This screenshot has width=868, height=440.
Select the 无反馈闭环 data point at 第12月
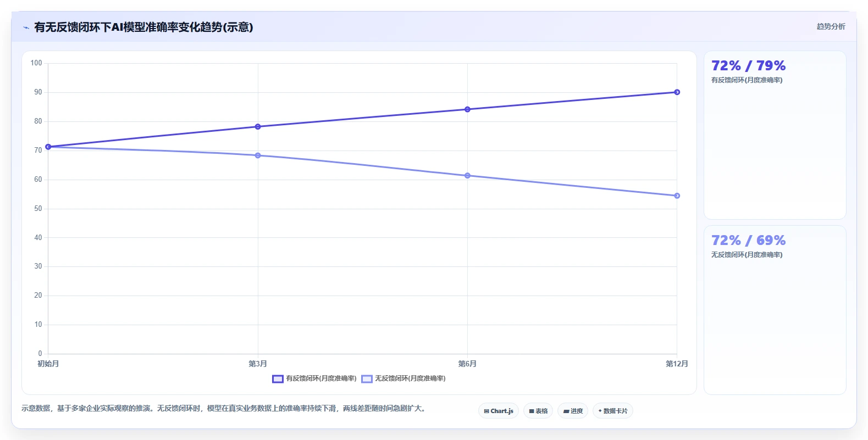[677, 196]
